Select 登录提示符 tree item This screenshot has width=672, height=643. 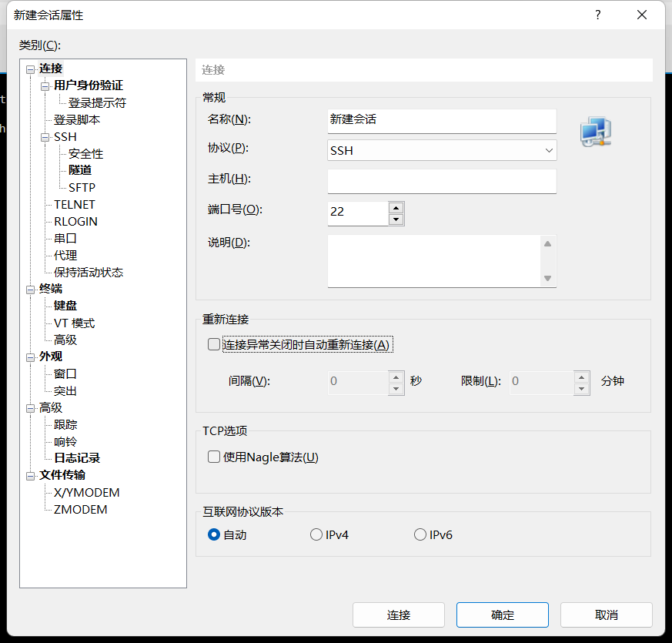[x=97, y=103]
